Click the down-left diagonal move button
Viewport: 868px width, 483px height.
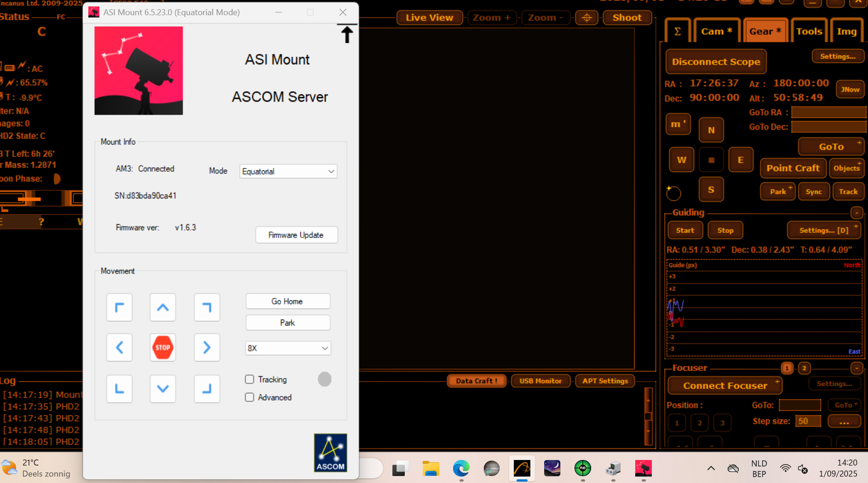coord(120,389)
